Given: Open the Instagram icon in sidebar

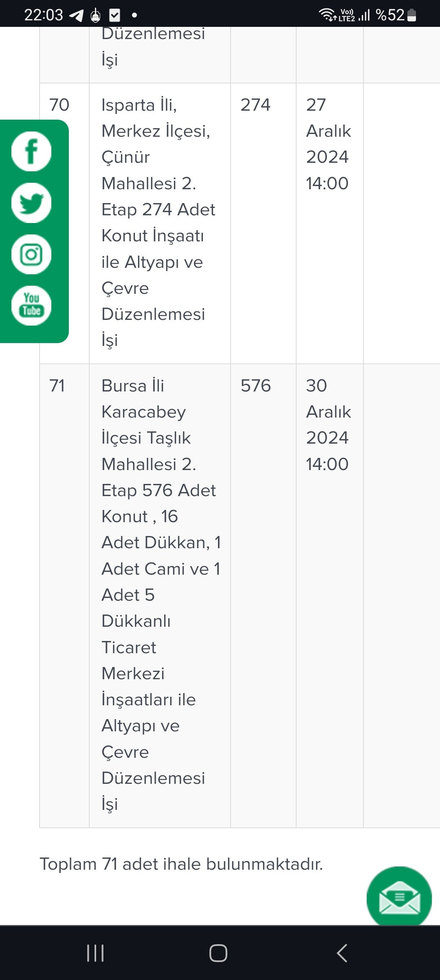Looking at the screenshot, I should 31,254.
